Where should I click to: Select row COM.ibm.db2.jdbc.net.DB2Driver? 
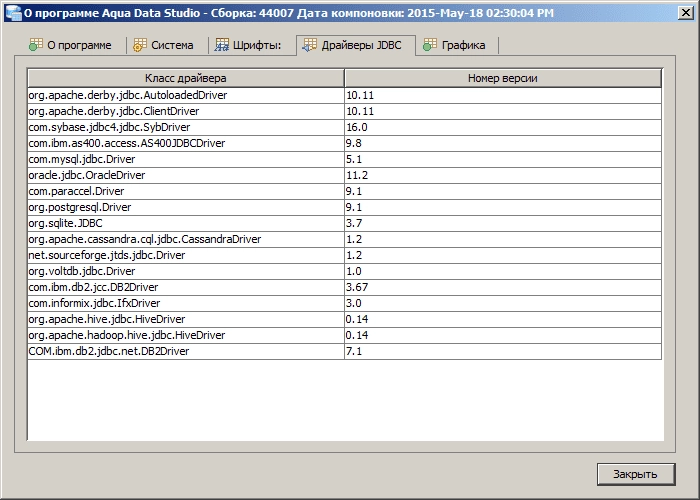click(344, 352)
